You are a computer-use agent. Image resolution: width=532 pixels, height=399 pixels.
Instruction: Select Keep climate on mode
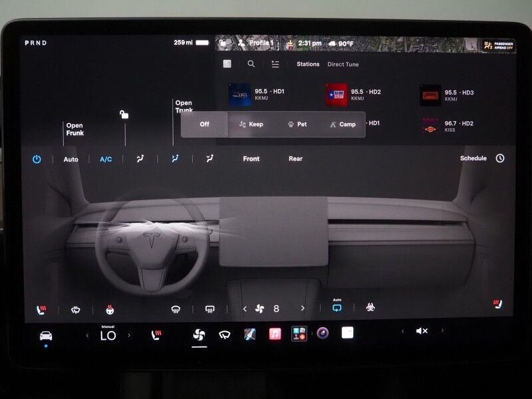[251, 124]
